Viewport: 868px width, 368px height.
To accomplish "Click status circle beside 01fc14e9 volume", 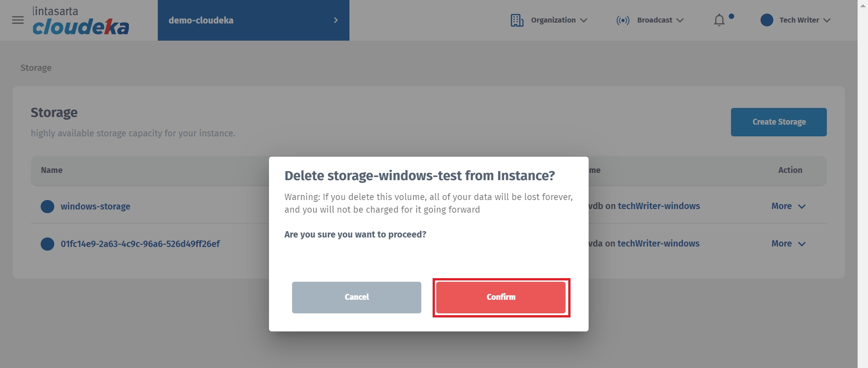I will [47, 244].
